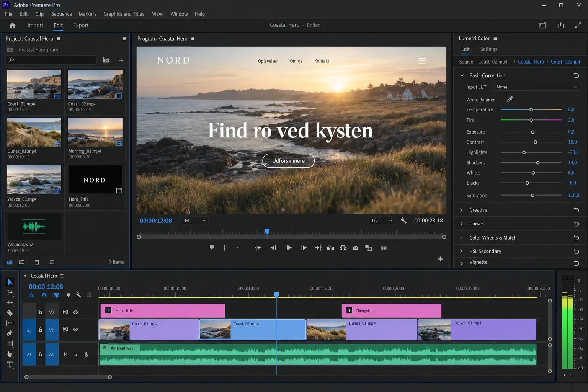Select the Pen tool in timeline toolbar
This screenshot has height=392, width=588.
tap(10, 333)
